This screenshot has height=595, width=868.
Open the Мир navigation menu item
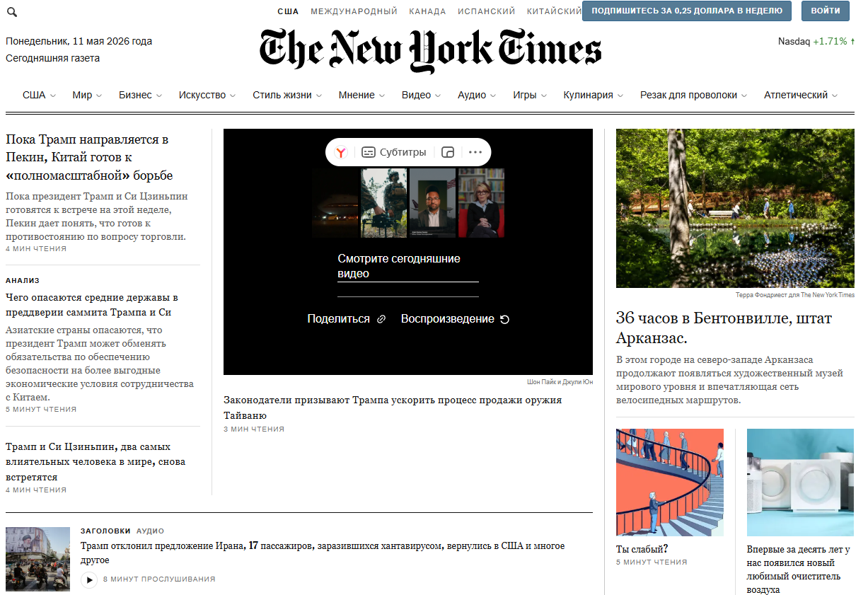click(x=82, y=95)
